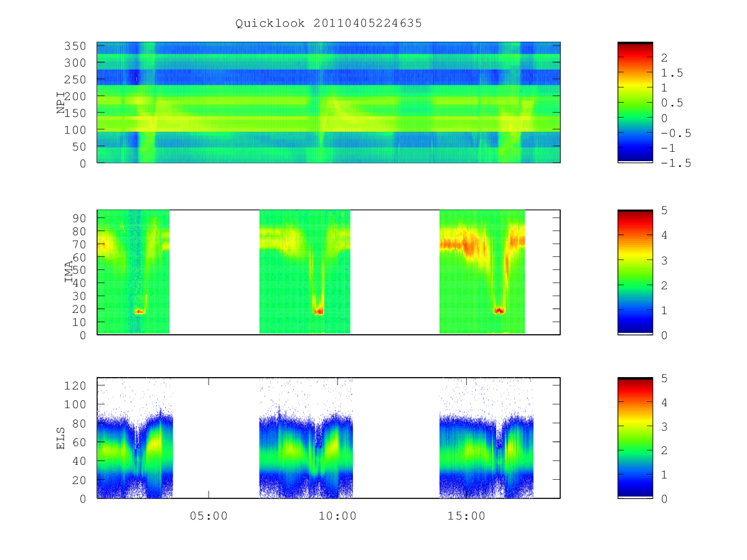The image size is (747, 560).
Task: Select the ELS panel colorbar
Action: pos(635,438)
